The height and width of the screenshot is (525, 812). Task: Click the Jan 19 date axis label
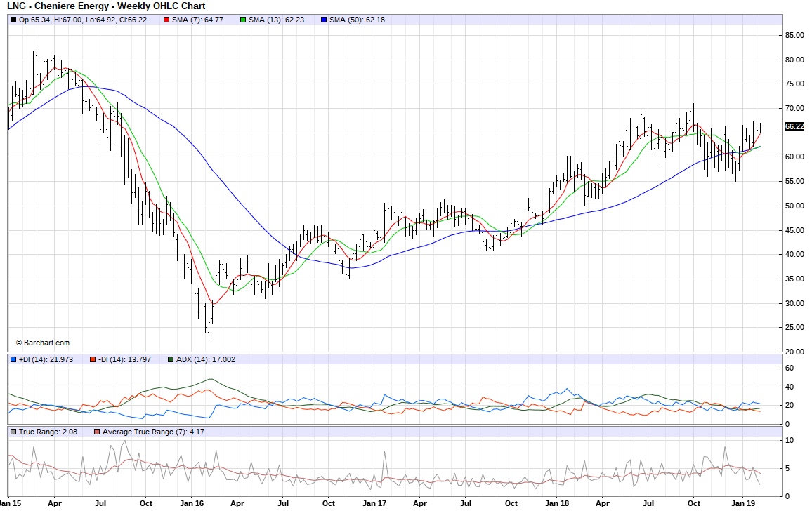click(x=743, y=503)
